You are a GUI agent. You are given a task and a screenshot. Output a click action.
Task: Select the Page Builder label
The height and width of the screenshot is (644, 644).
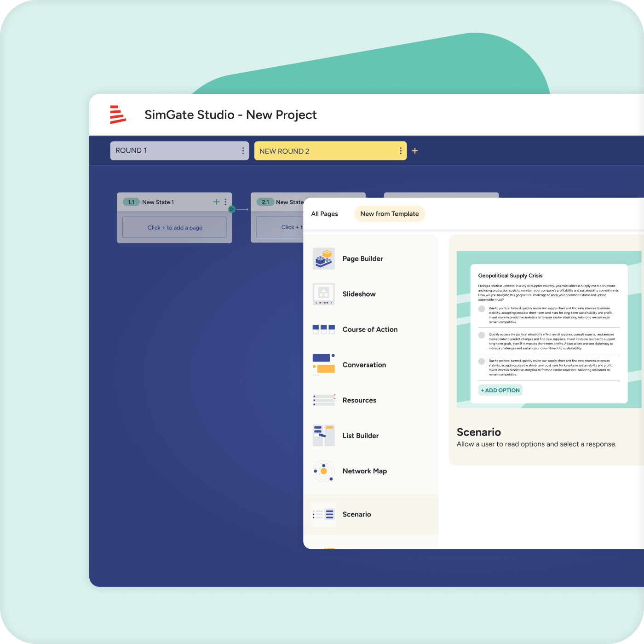point(363,259)
